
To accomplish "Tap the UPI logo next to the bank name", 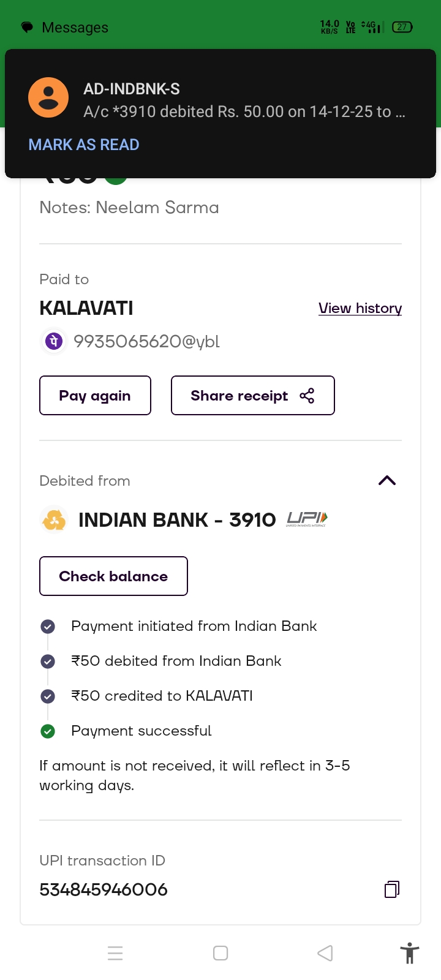I will click(x=307, y=519).
